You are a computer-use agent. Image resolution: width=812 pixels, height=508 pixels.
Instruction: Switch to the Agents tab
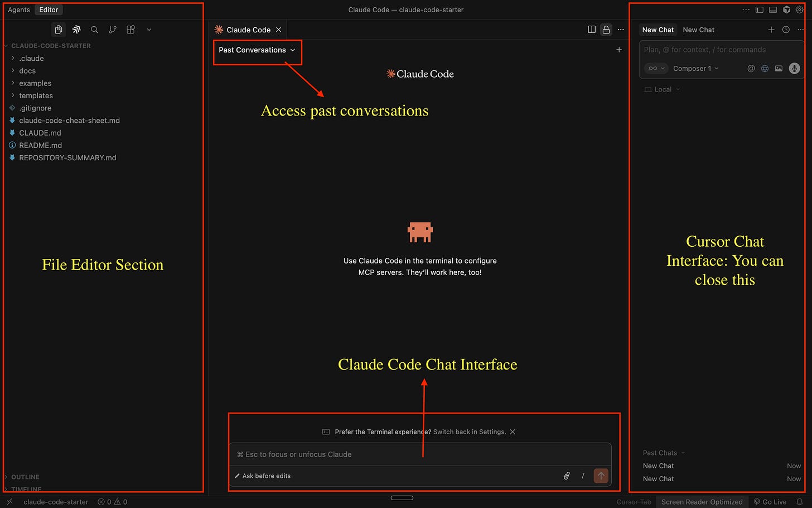tap(19, 9)
